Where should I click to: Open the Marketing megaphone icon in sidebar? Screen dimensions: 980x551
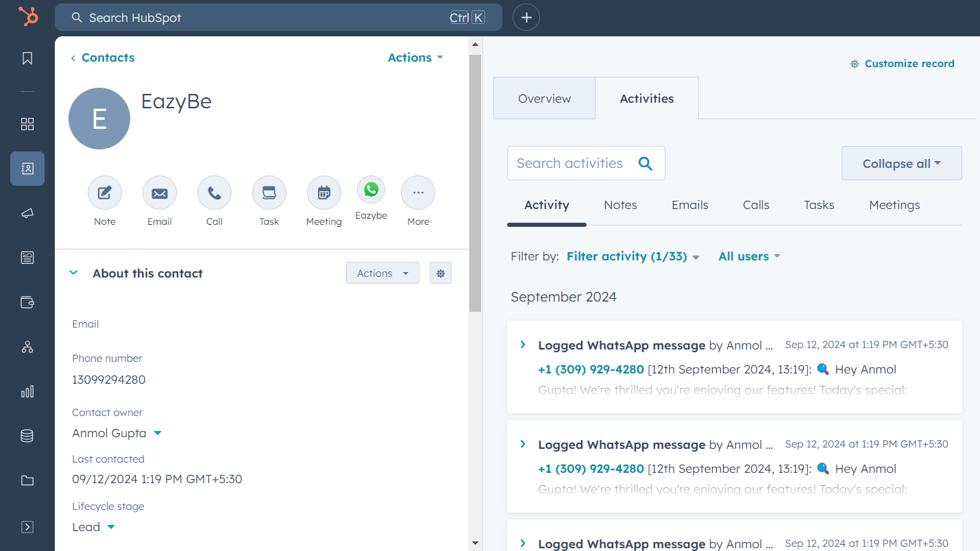tap(27, 213)
